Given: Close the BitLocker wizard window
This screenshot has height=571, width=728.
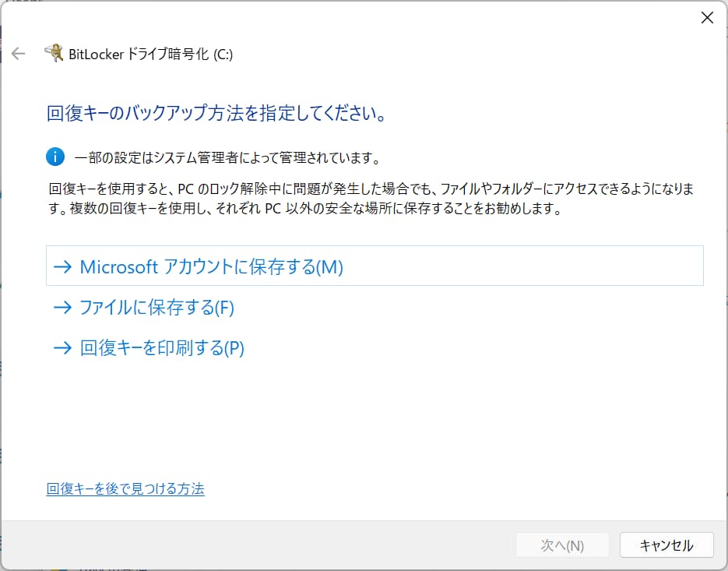Looking at the screenshot, I should (x=707, y=17).
